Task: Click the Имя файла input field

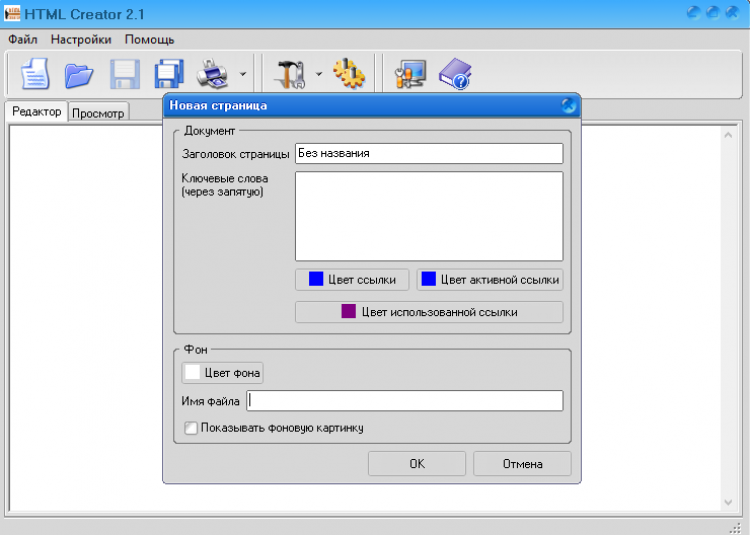Action: (x=405, y=401)
